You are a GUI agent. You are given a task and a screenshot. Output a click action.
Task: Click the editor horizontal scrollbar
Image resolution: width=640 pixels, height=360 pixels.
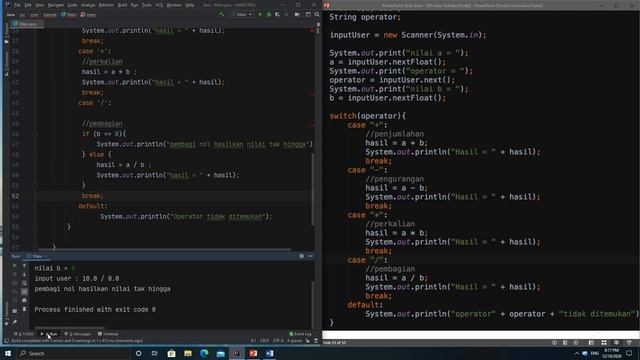click(163, 249)
